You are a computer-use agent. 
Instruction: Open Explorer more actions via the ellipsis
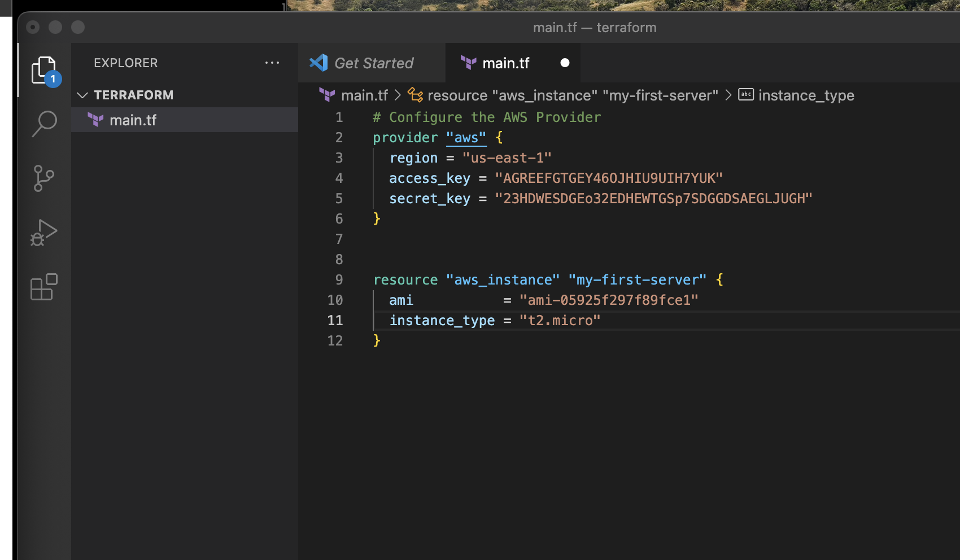coord(273,63)
